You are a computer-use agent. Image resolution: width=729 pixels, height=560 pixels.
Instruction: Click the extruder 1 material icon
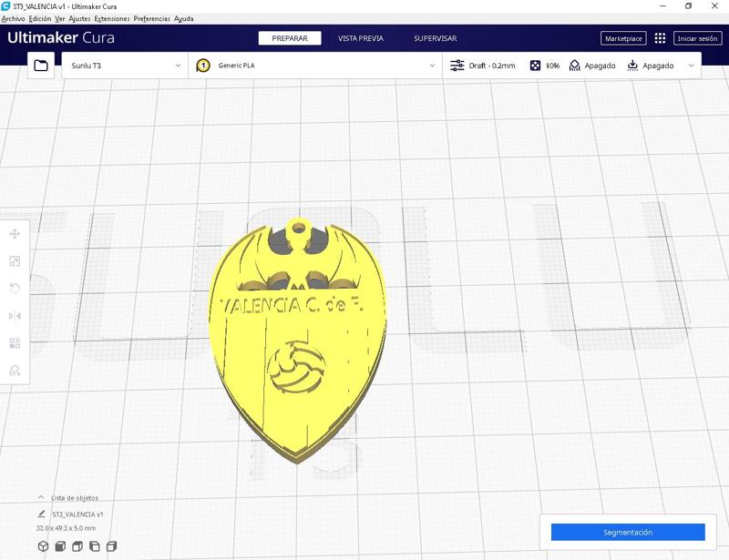(203, 66)
